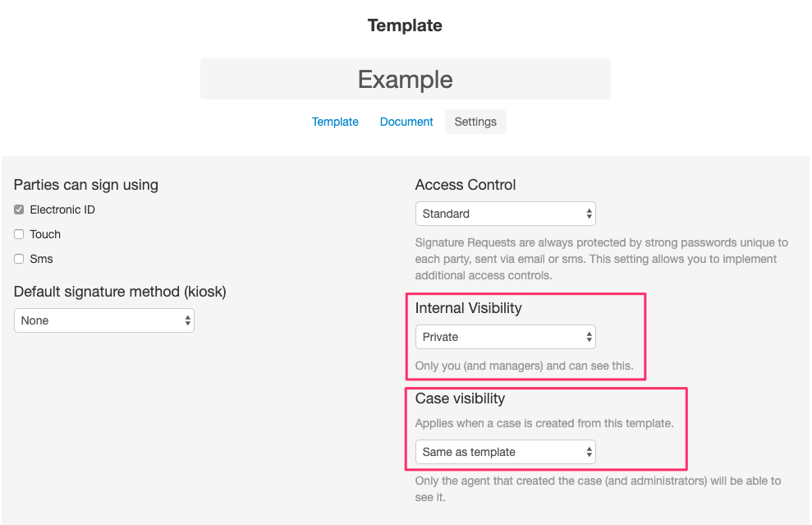
Task: Switch to the Template tab
Action: click(335, 122)
